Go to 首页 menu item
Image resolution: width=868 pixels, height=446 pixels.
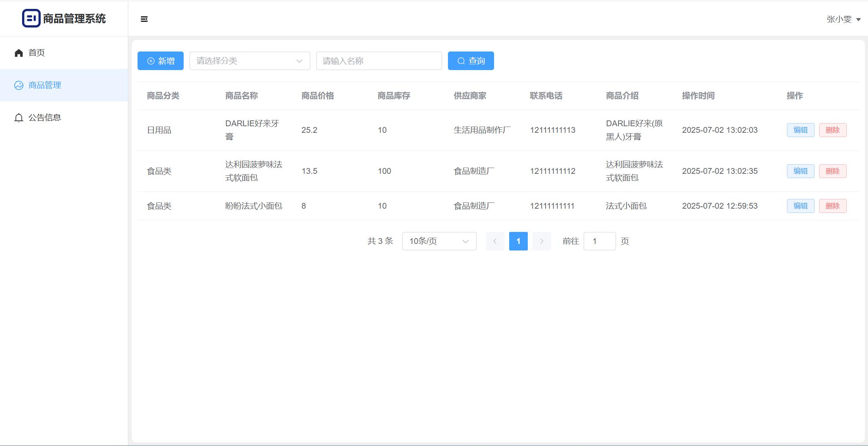click(37, 53)
